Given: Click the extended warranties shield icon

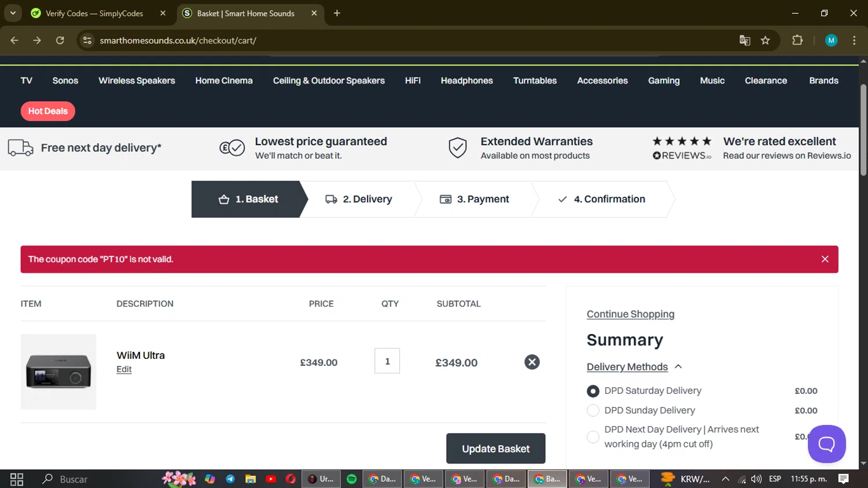Looking at the screenshot, I should [x=458, y=148].
